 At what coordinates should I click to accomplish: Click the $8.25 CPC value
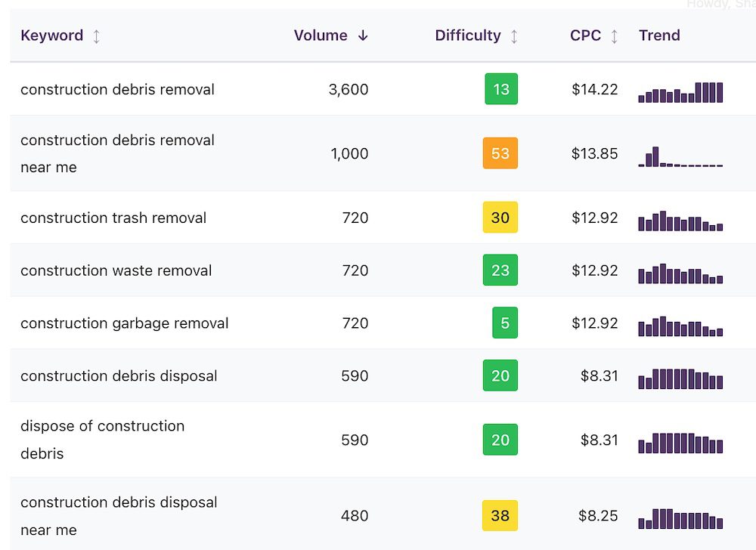pos(598,516)
